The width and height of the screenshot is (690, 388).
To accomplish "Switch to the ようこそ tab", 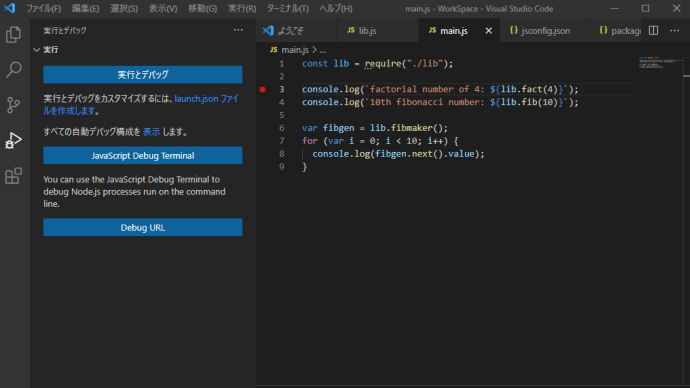I will pyautogui.click(x=296, y=31).
